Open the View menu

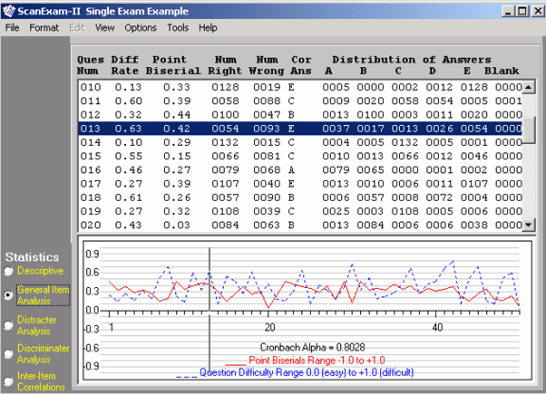(105, 28)
